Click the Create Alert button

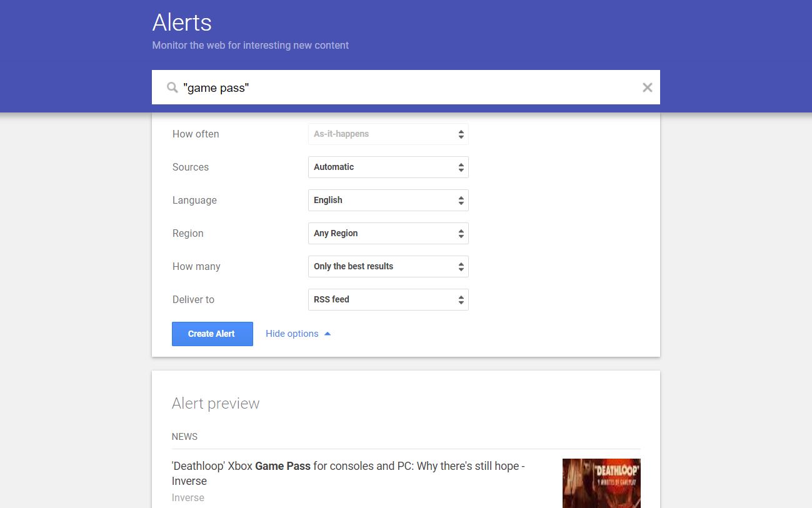[213, 334]
